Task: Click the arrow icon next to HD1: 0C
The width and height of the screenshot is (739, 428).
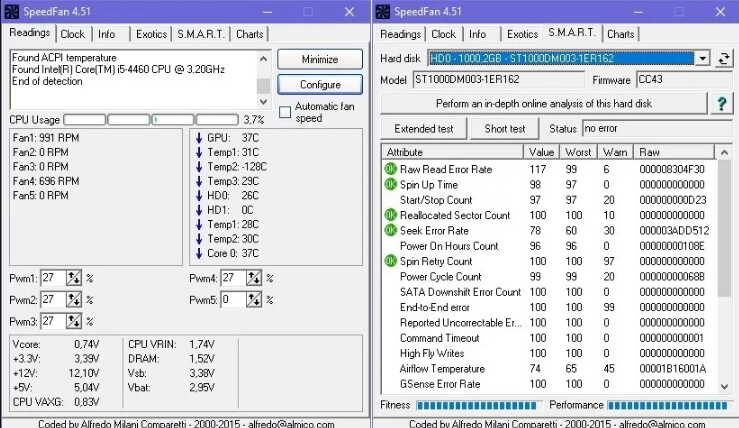Action: pos(199,210)
